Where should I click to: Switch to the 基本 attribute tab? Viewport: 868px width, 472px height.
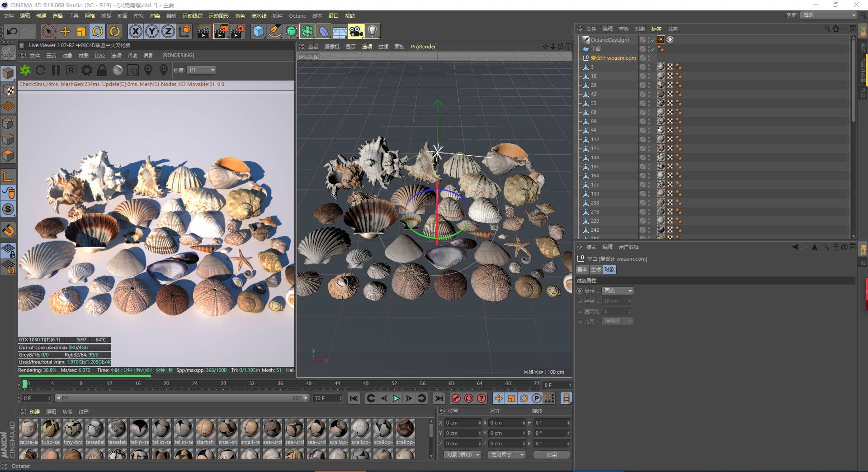coord(582,269)
